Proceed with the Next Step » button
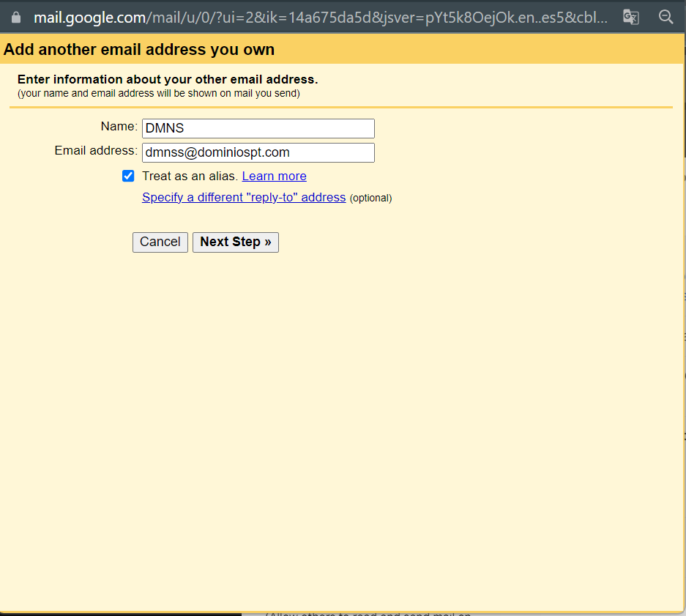This screenshot has height=616, width=686. (235, 242)
